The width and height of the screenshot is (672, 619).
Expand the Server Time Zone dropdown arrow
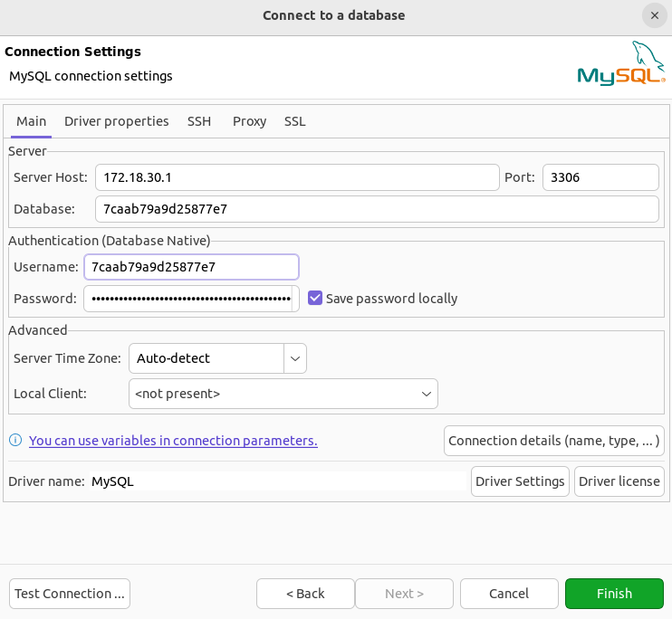pos(295,358)
